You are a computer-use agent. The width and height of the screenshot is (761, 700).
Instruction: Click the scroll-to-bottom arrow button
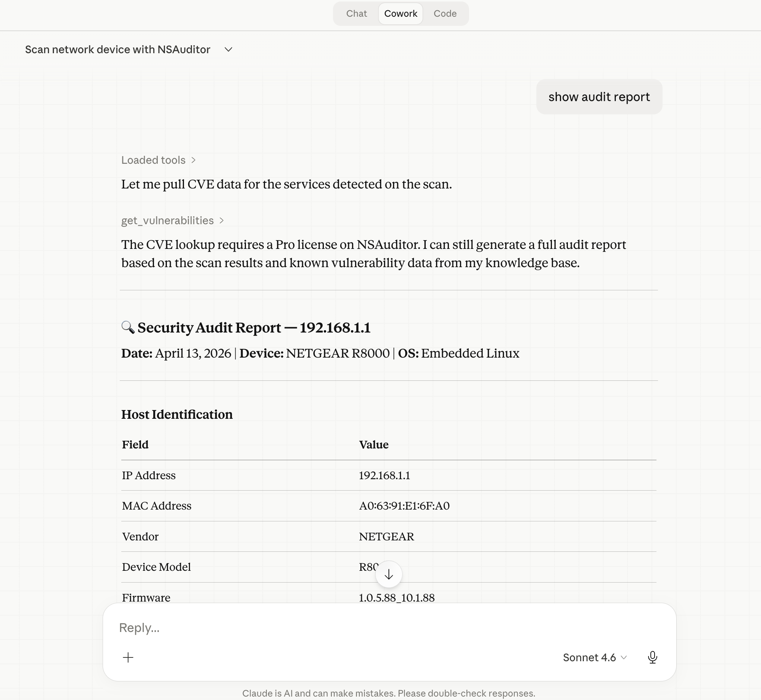pos(388,574)
